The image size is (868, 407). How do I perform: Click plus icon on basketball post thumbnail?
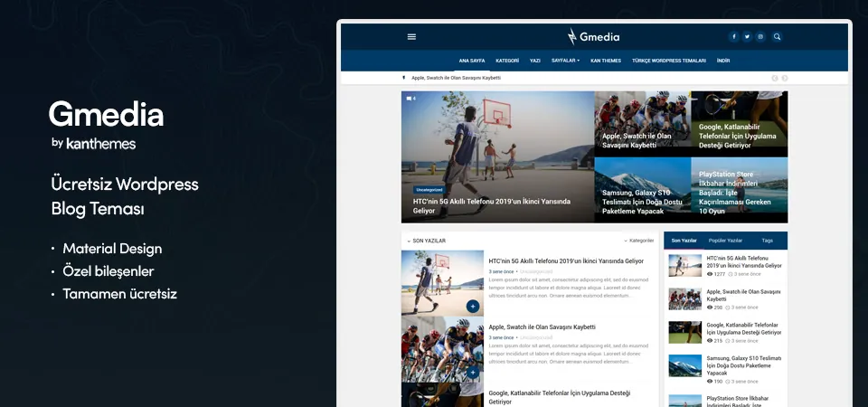click(473, 307)
